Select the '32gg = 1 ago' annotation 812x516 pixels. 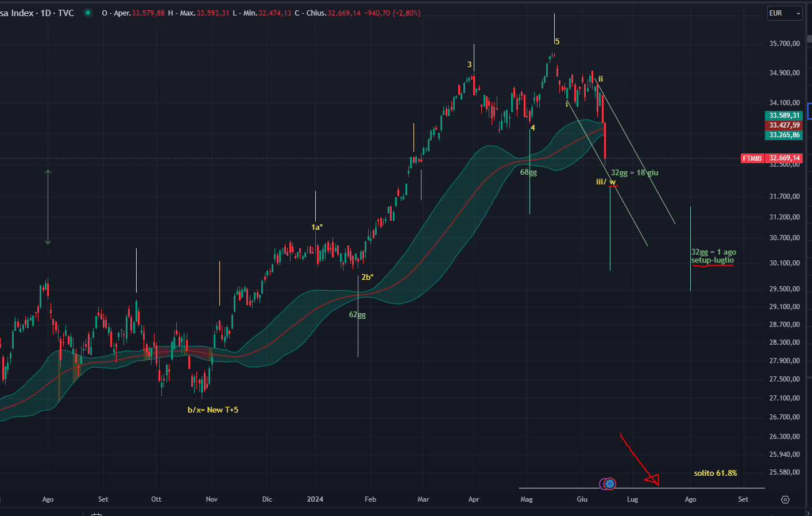(713, 252)
